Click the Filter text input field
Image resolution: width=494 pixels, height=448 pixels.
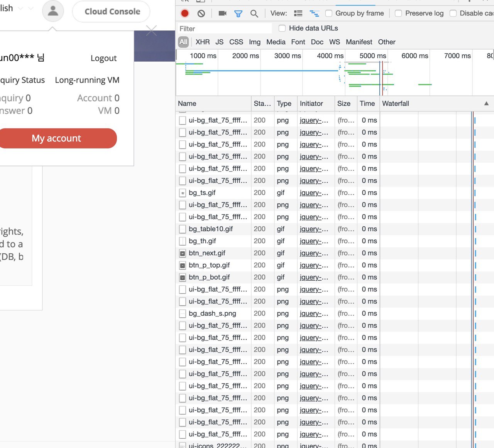point(224,29)
